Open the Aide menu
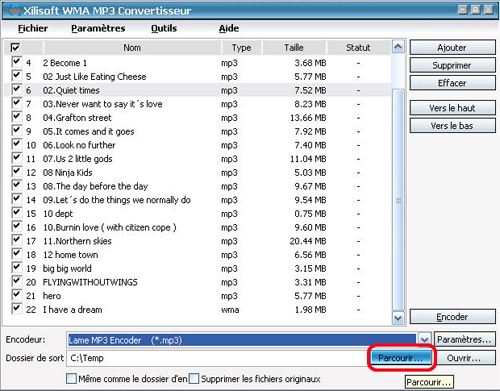The height and width of the screenshot is (391, 500). [229, 28]
